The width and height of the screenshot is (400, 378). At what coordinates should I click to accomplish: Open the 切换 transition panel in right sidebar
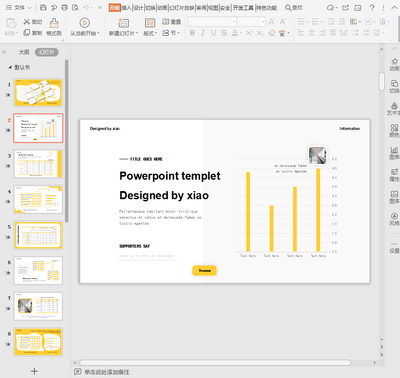coord(394,86)
